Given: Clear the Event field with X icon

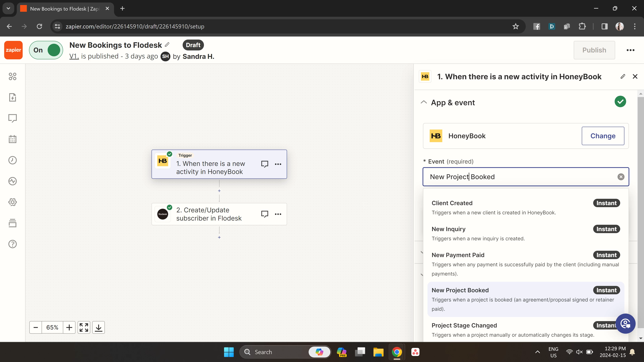Looking at the screenshot, I should click(621, 177).
